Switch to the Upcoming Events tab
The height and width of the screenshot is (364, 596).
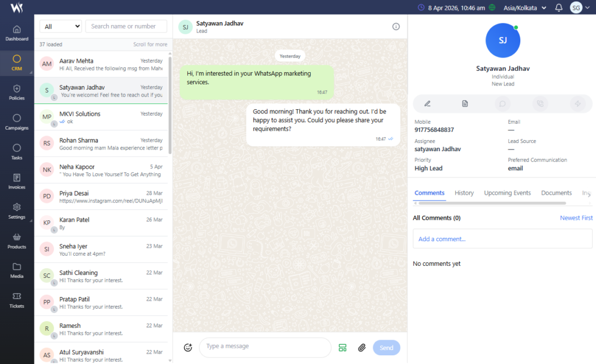point(507,193)
